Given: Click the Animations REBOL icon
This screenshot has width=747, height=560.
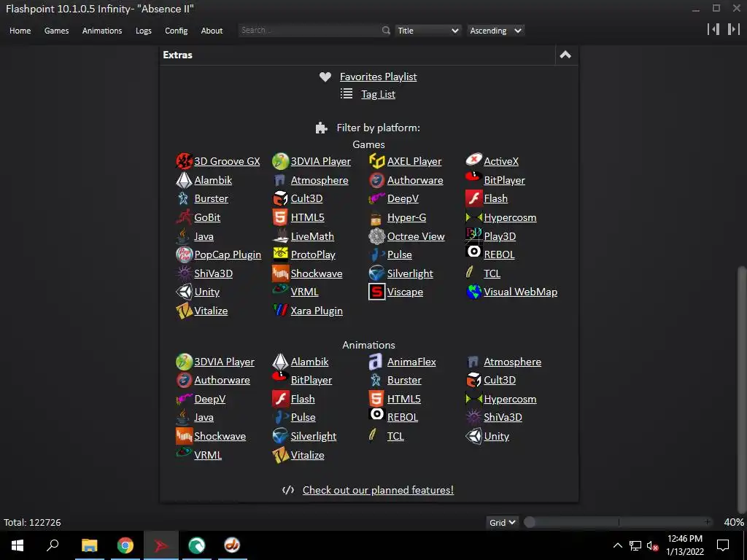Looking at the screenshot, I should coord(376,414).
